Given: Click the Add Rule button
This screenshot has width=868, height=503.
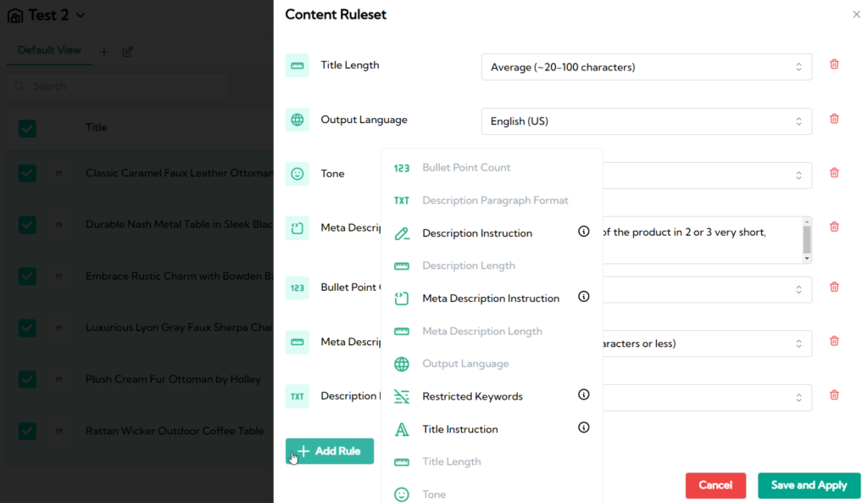Looking at the screenshot, I should click(x=330, y=451).
